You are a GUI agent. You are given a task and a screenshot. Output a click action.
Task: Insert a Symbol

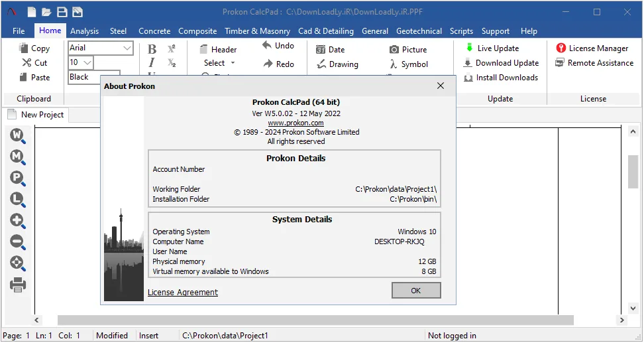click(x=409, y=64)
